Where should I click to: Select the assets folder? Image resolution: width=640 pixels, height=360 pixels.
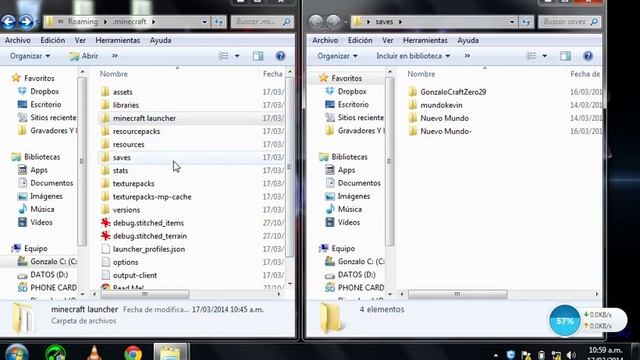coord(122,92)
